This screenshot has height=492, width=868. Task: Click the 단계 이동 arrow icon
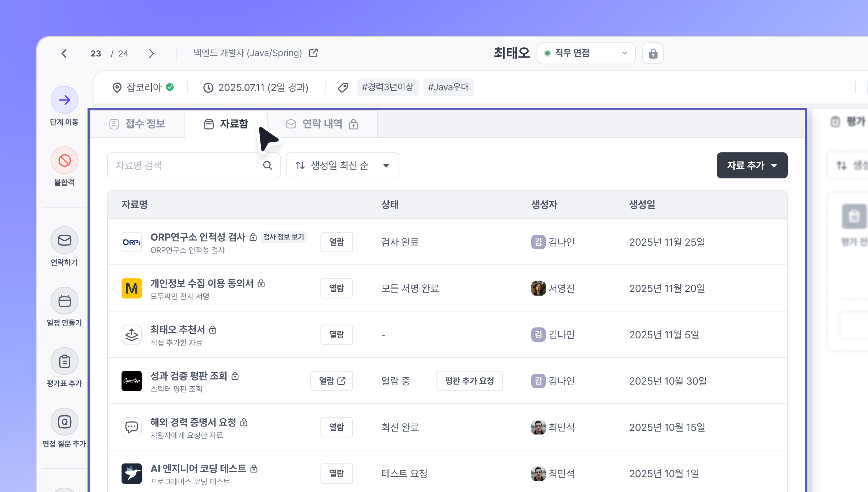point(64,100)
